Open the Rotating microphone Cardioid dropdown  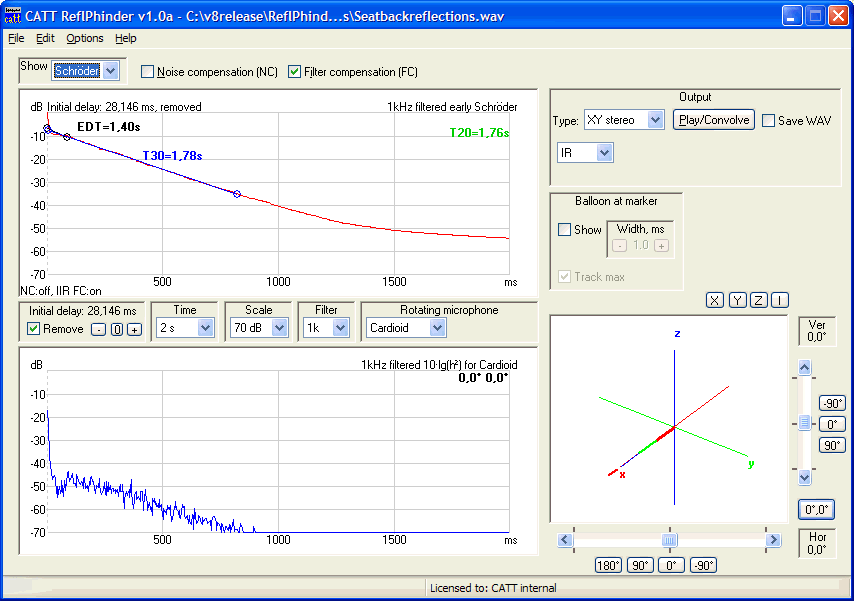coord(437,327)
